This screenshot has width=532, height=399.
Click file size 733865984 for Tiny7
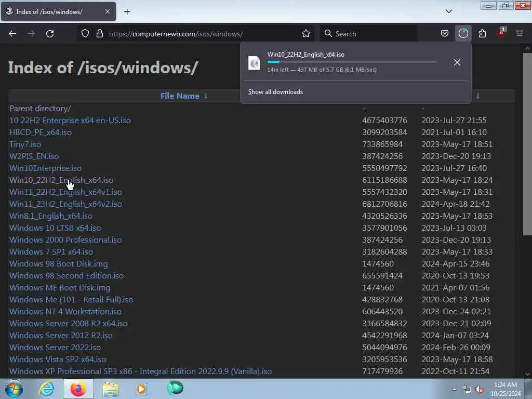click(382, 144)
